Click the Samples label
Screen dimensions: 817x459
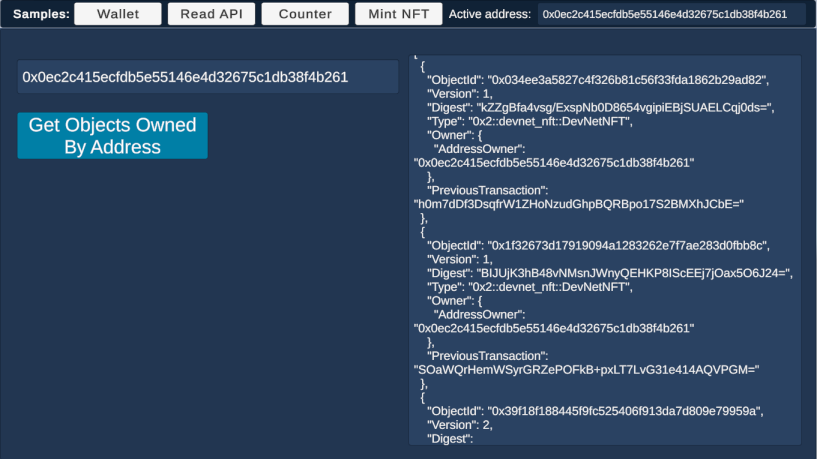click(39, 14)
